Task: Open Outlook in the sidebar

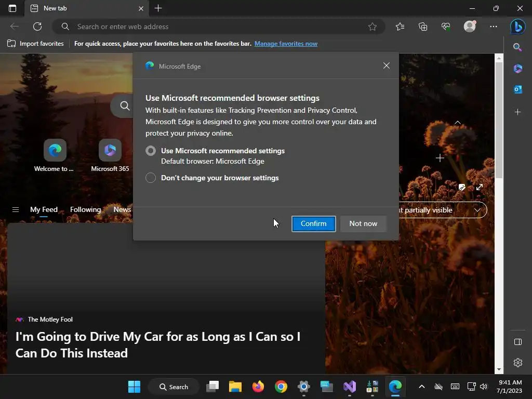Action: click(518, 89)
